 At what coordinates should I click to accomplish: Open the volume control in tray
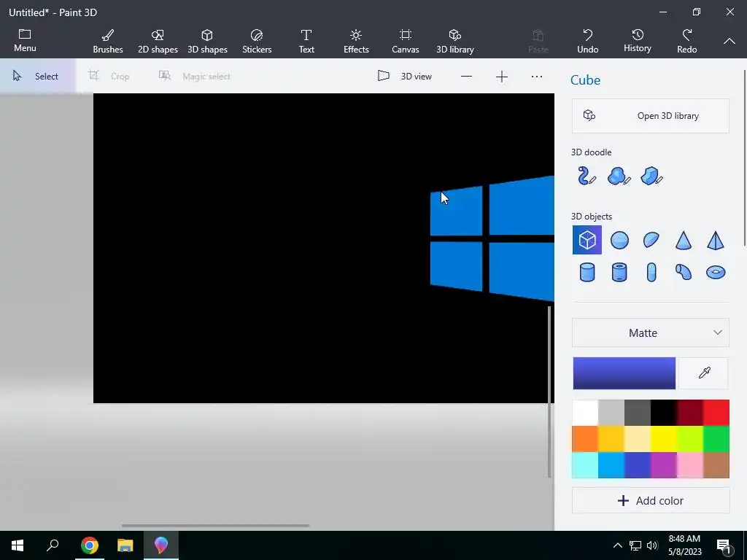click(x=652, y=545)
